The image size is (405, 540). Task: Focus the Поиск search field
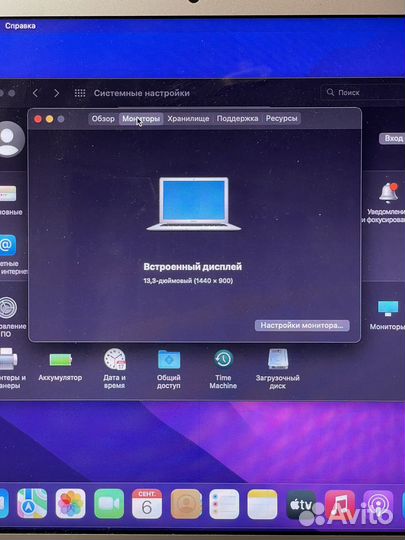tap(363, 92)
